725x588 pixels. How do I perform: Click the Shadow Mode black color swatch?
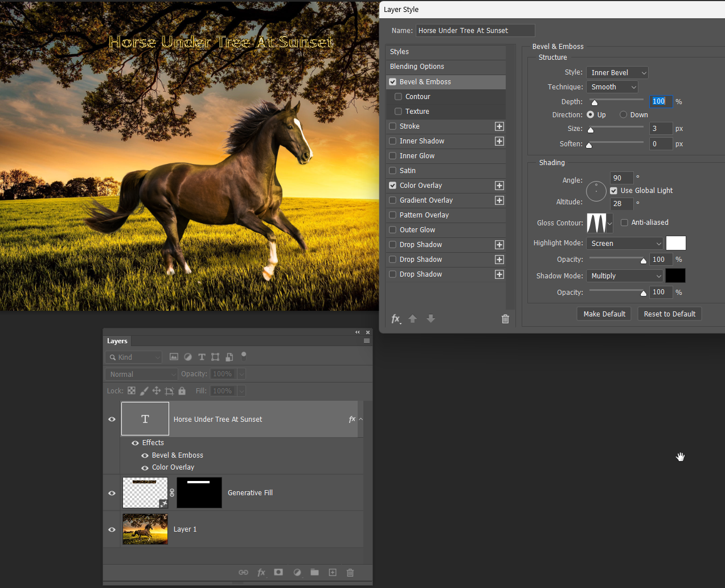[x=675, y=276]
